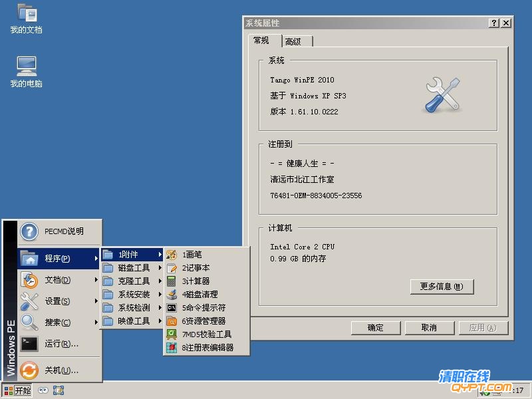Click the 更多信息(M) button
The width and height of the screenshot is (532, 399).
442,287
